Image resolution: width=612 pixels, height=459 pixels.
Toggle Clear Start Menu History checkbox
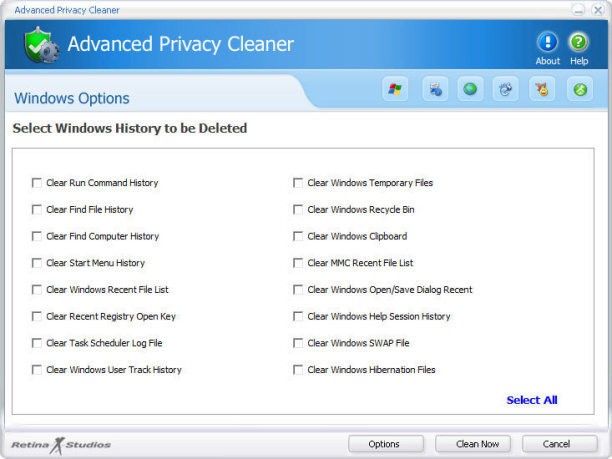37,263
